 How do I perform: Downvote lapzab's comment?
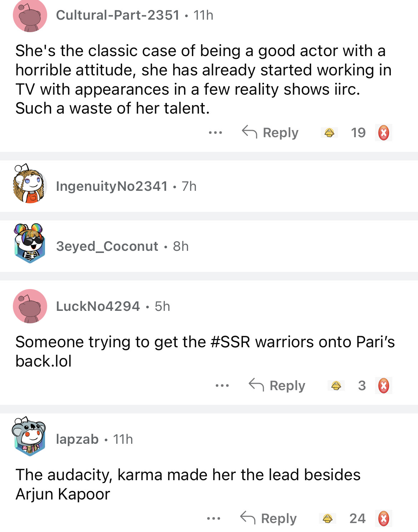[x=384, y=519]
